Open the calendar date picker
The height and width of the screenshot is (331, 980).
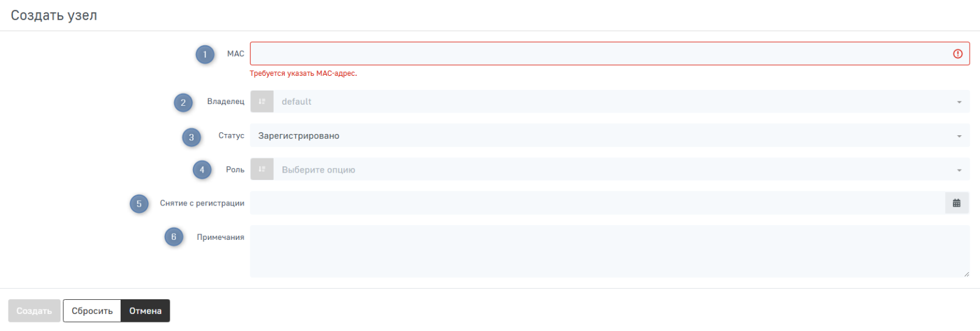[957, 203]
